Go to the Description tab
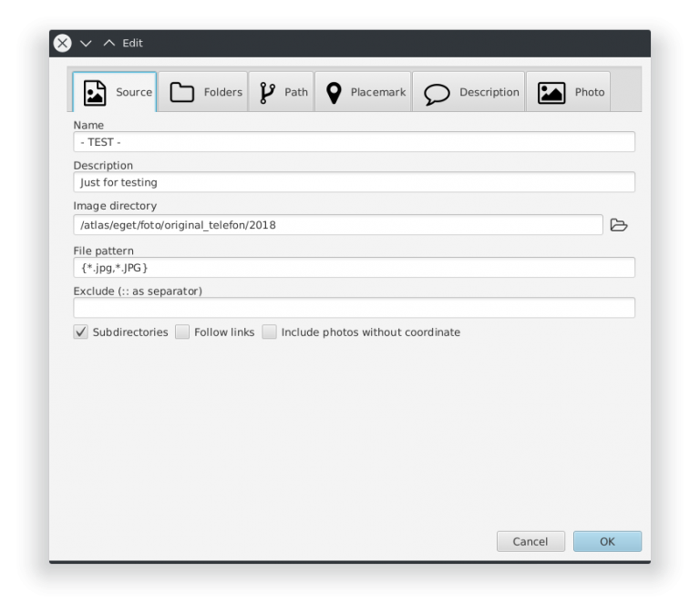This screenshot has width=700, height=613. [x=468, y=92]
